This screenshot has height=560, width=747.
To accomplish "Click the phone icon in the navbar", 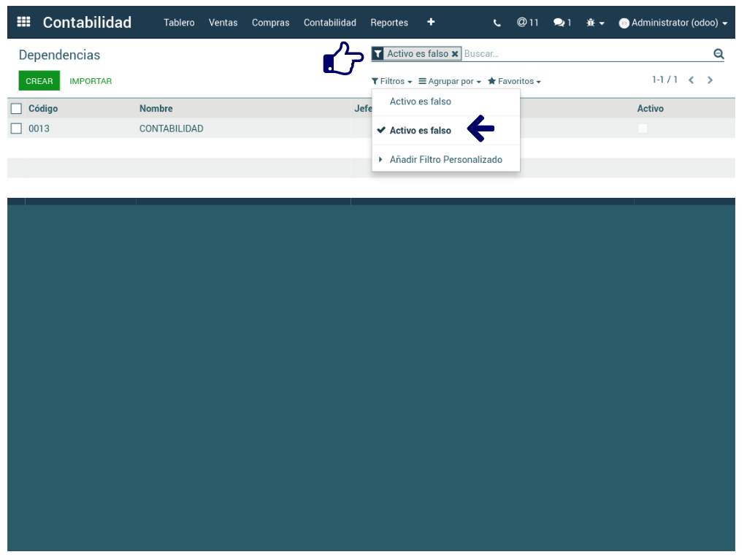I will pos(497,23).
